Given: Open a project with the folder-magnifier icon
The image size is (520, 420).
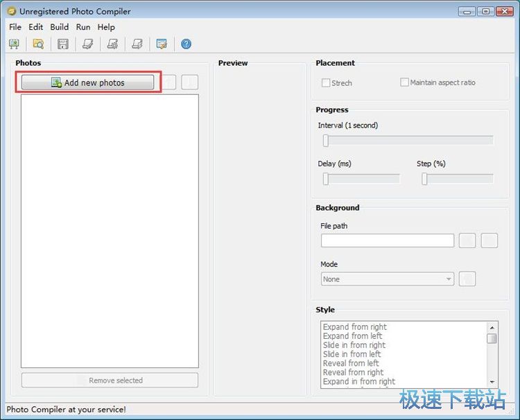Looking at the screenshot, I should click(x=38, y=44).
